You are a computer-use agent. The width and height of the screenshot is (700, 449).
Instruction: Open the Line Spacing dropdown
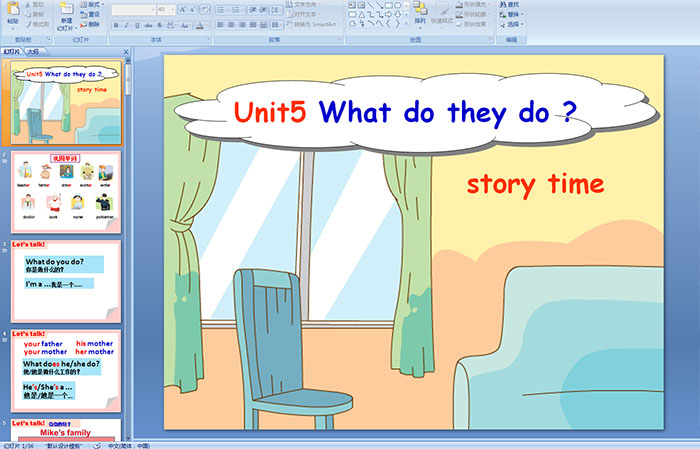276,10
